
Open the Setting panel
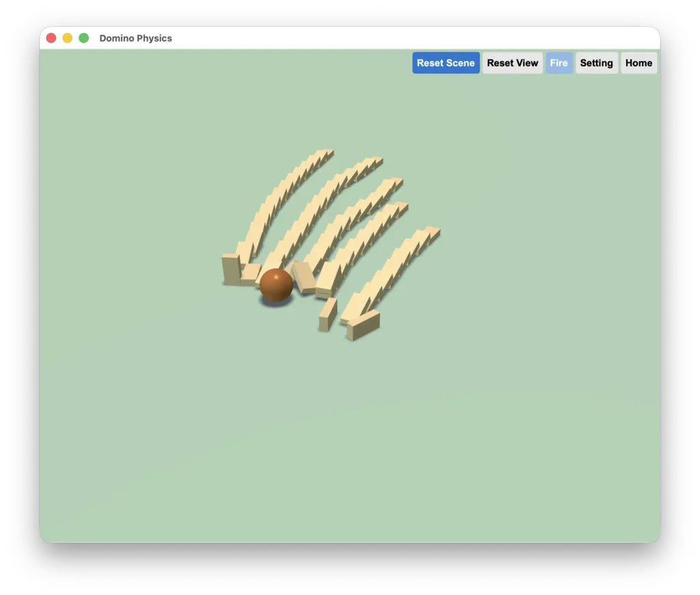click(x=596, y=63)
